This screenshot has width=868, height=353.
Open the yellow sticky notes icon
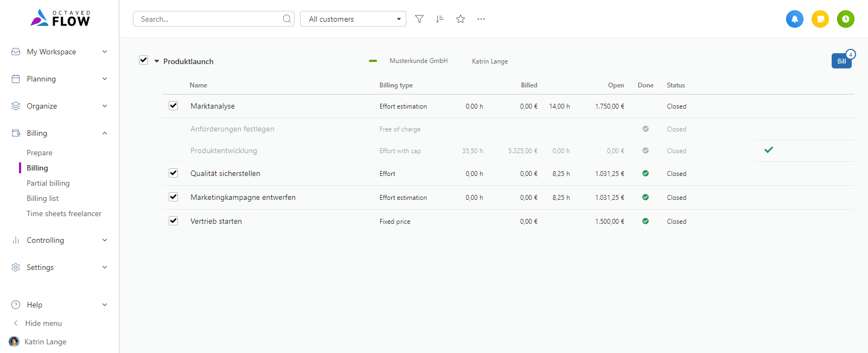click(820, 19)
